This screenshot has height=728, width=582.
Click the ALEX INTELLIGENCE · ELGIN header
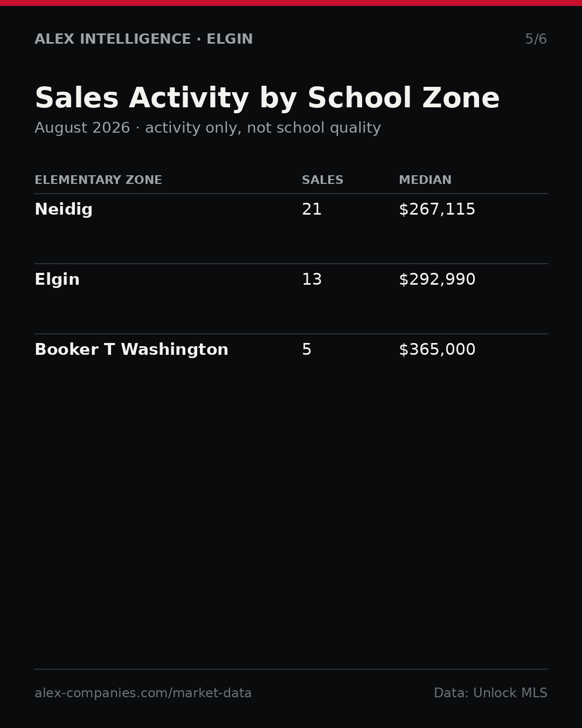point(143,39)
